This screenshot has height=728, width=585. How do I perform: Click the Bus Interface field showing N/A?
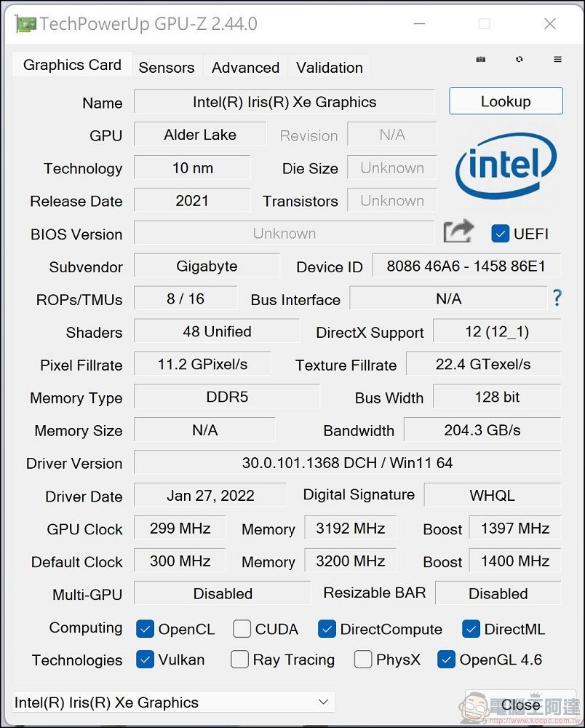(x=449, y=298)
